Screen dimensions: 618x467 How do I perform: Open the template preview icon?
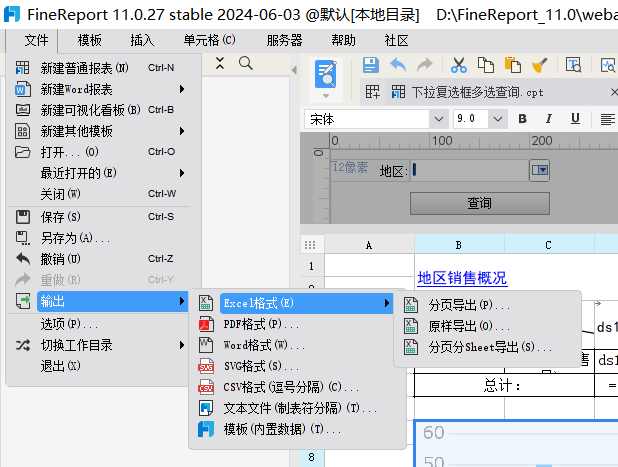tap(326, 74)
